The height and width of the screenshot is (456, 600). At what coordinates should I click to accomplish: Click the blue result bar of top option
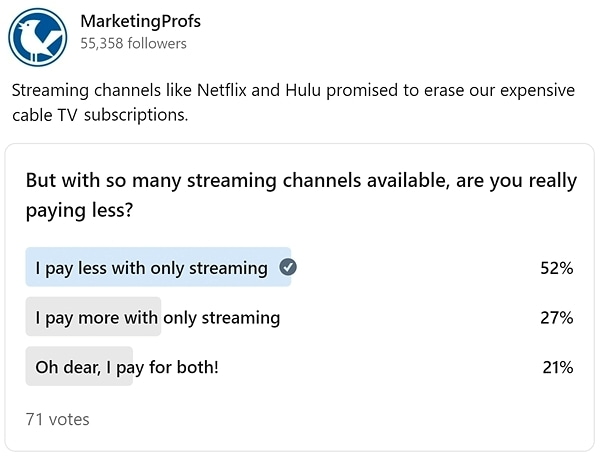coord(158,267)
